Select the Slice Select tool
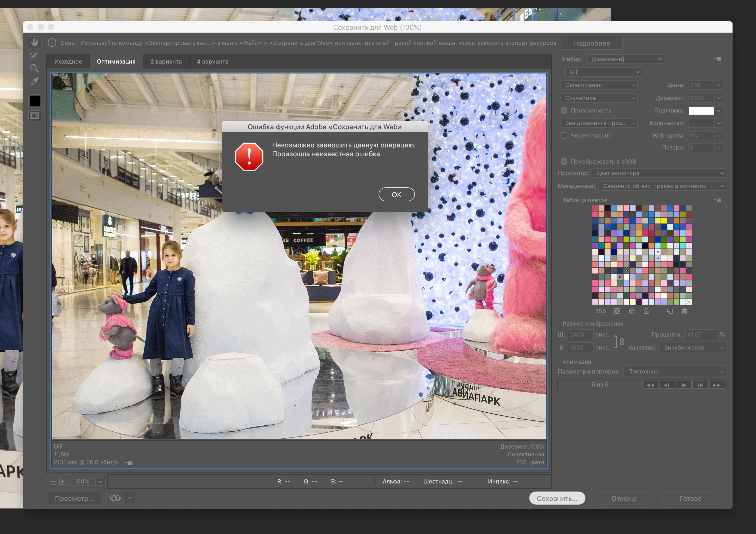The width and height of the screenshot is (756, 534). pyautogui.click(x=34, y=55)
